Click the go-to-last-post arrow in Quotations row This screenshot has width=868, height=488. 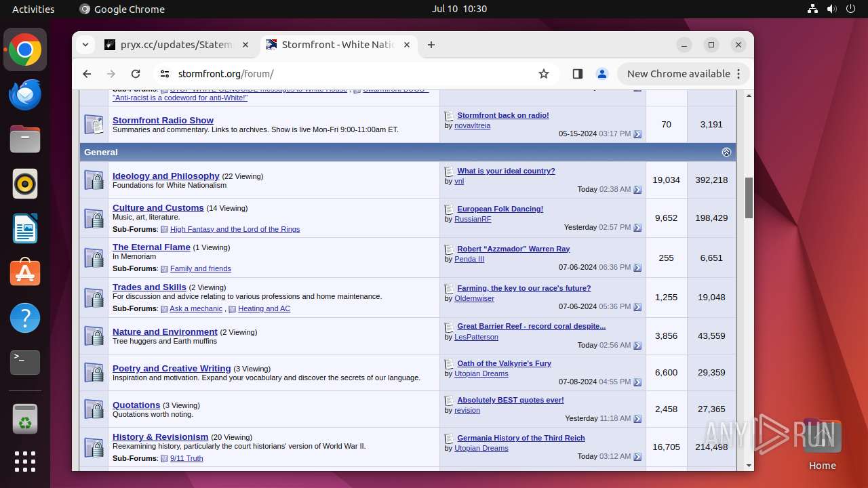637,419
